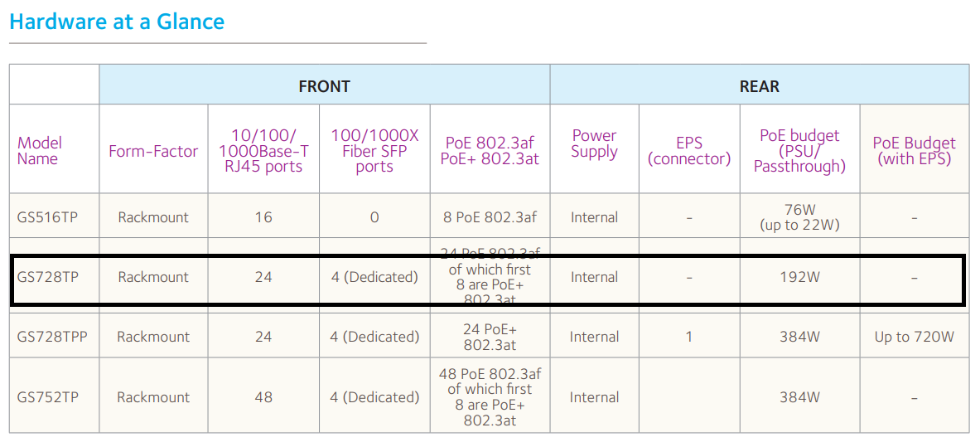Viewport: 980px width, 447px height.
Task: Click the Power Supply column header
Action: (x=594, y=143)
